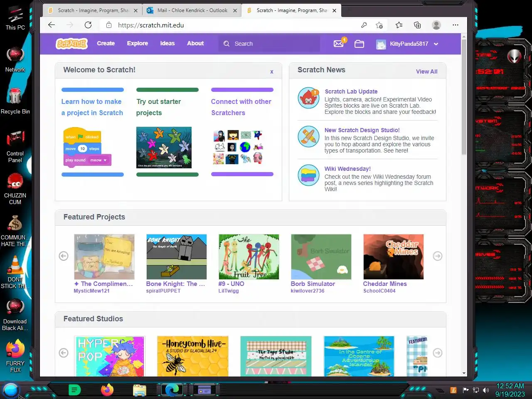Open Bone Knight project thumbnail
The image size is (532, 399).
177,257
